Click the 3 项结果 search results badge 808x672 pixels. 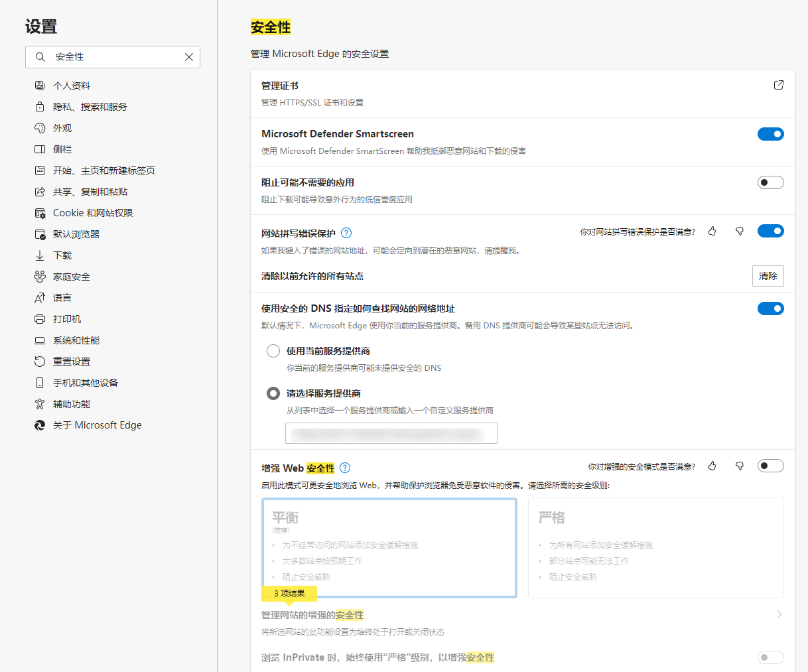(289, 594)
